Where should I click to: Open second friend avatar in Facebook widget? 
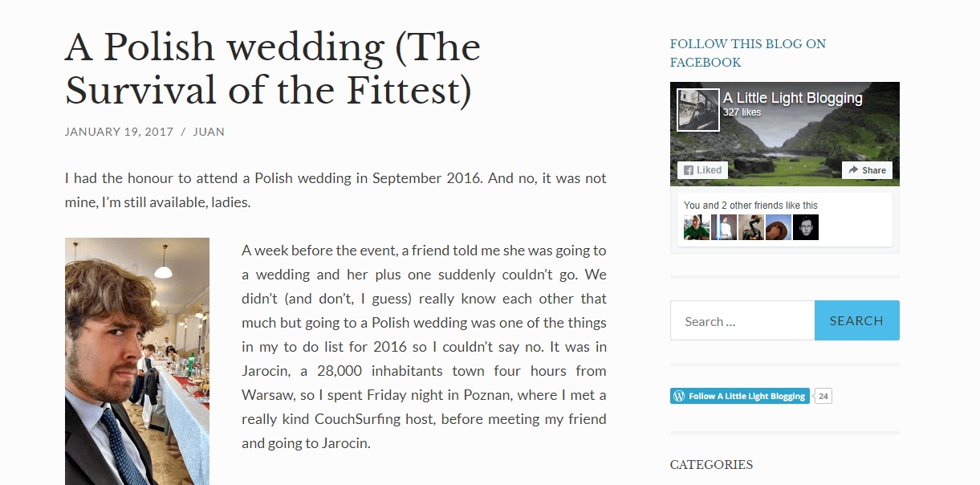tap(724, 227)
